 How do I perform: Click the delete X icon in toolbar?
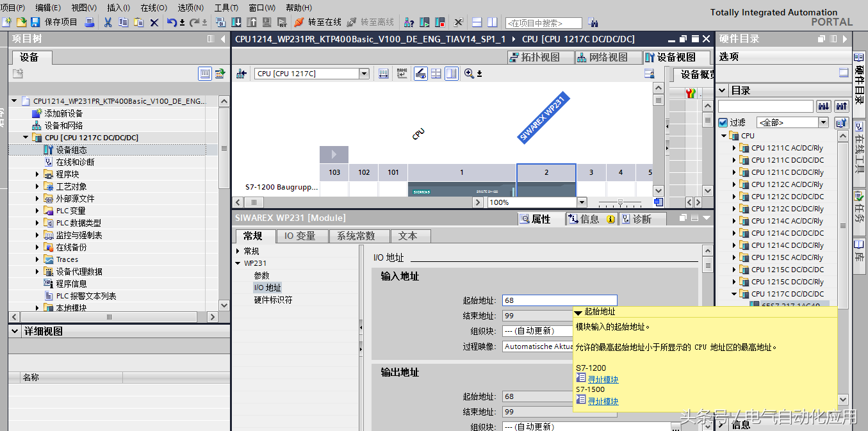(x=154, y=22)
